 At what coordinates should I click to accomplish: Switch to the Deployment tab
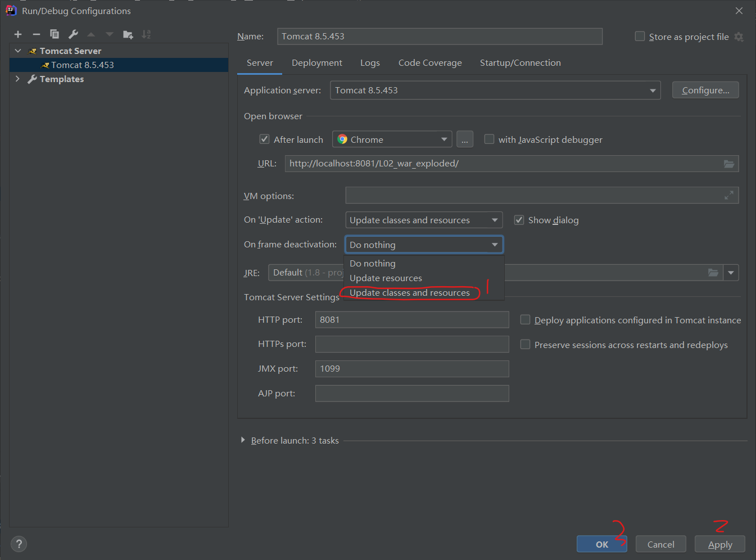pyautogui.click(x=317, y=63)
